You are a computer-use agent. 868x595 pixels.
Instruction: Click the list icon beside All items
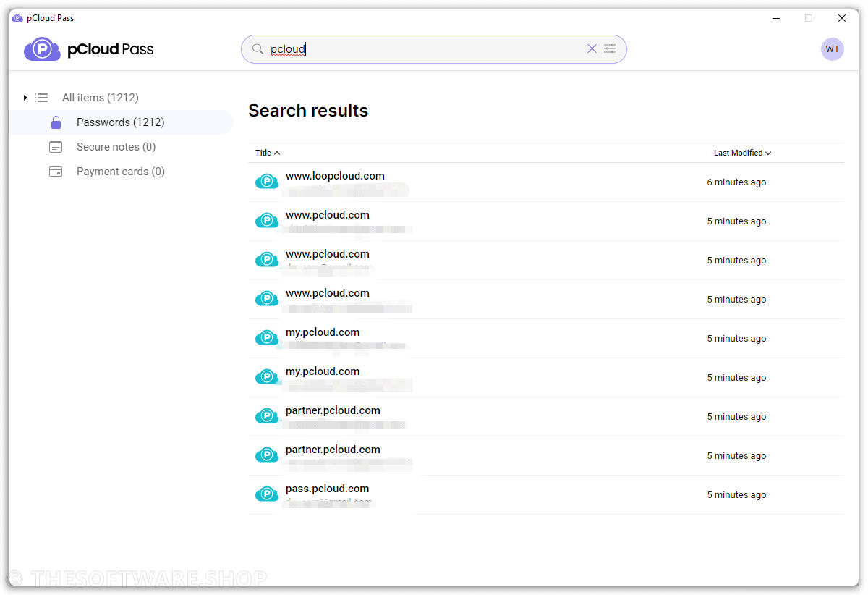click(x=41, y=98)
